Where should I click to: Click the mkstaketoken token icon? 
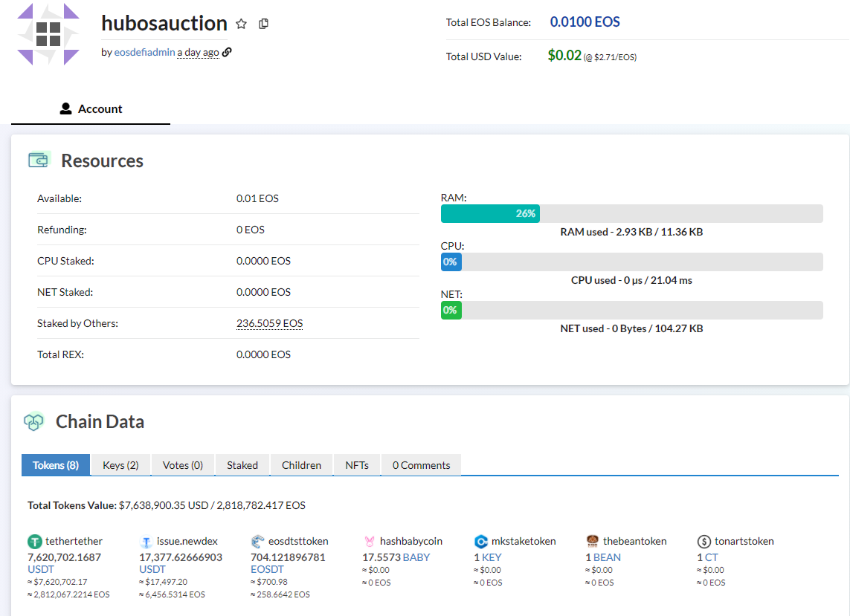(480, 542)
